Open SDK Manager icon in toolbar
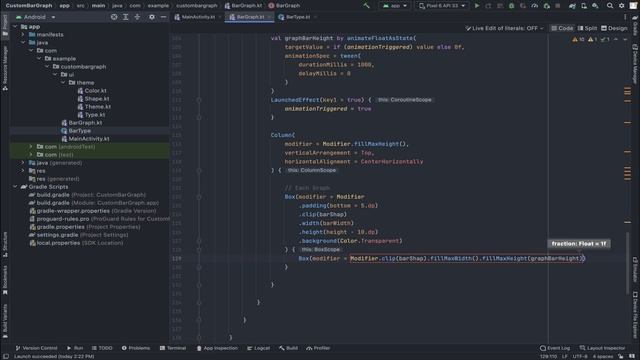This screenshot has height=360, width=640. click(x=596, y=6)
